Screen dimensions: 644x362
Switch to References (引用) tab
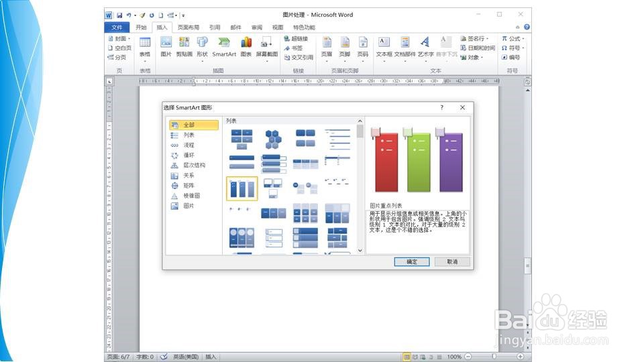(215, 27)
